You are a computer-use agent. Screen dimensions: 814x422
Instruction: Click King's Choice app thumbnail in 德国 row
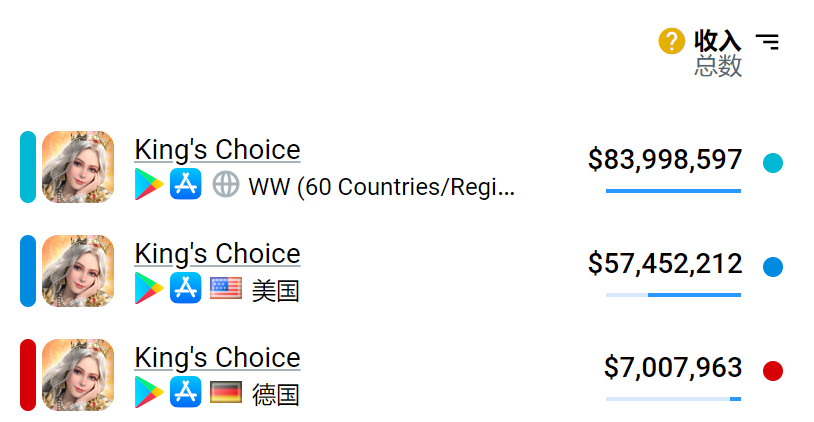click(78, 375)
